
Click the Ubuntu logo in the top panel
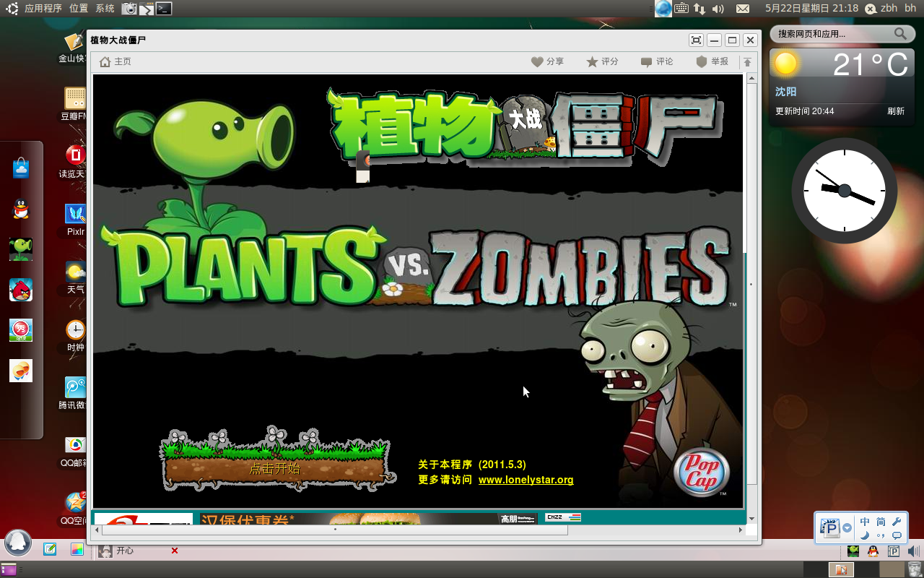point(12,9)
